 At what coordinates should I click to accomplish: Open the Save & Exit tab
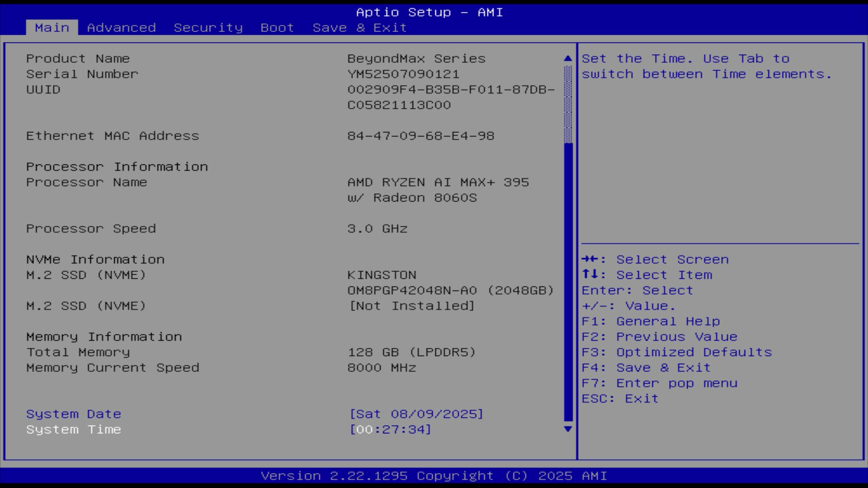coord(359,28)
